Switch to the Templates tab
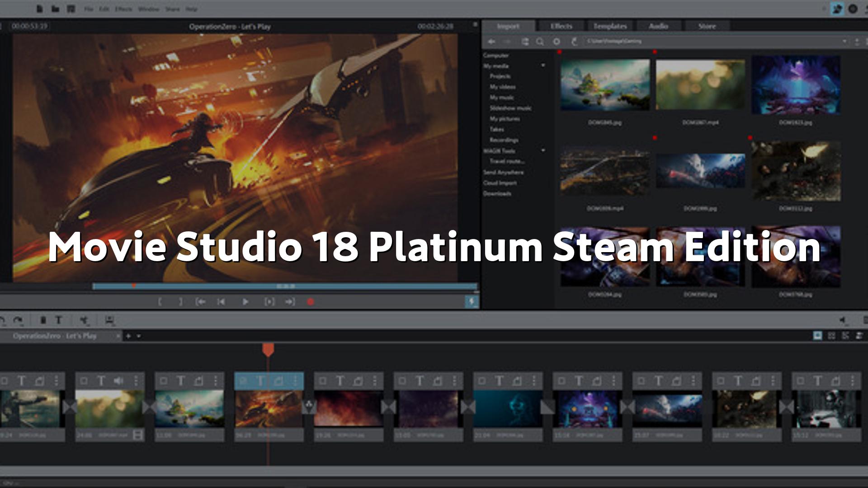Viewport: 868px width, 488px height. click(610, 26)
